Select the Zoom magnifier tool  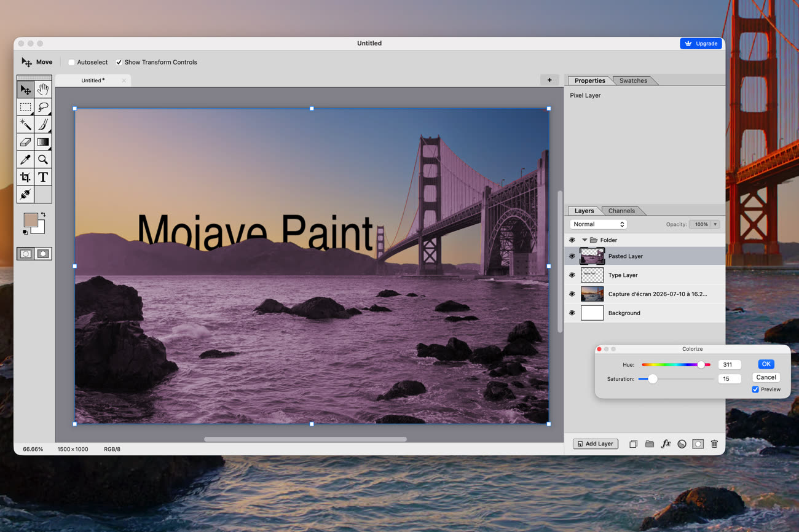click(43, 160)
